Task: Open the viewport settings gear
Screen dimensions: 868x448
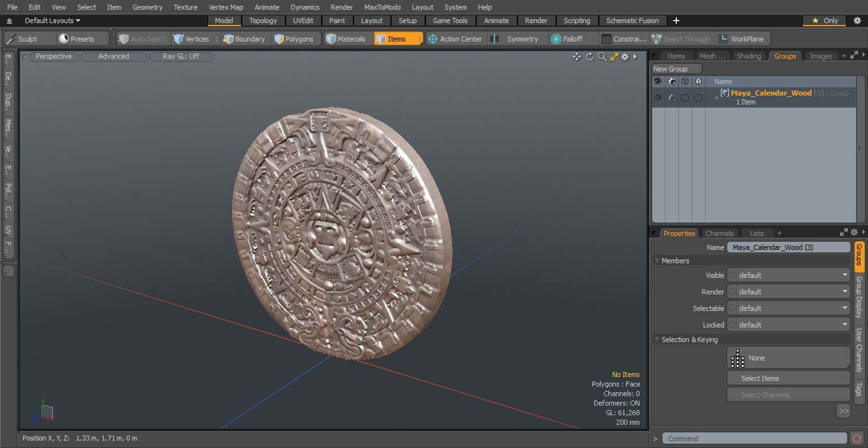Action: (625, 57)
